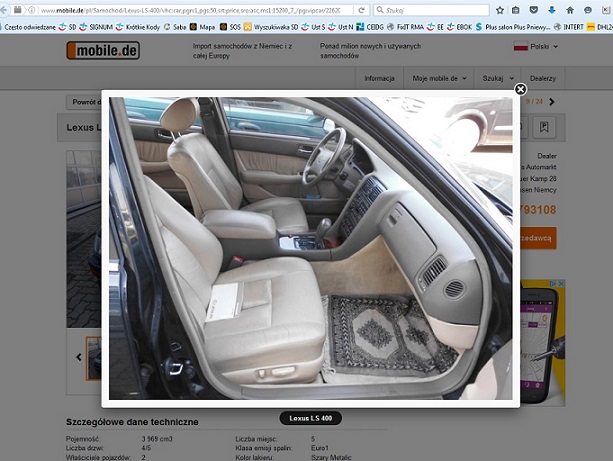
Task: Open the SOS bookmark
Action: (x=230, y=27)
